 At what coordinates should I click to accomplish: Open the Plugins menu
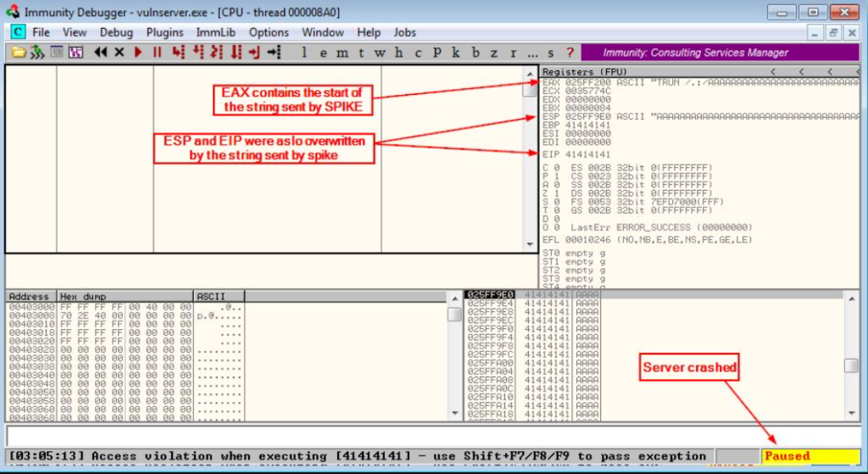(x=164, y=32)
